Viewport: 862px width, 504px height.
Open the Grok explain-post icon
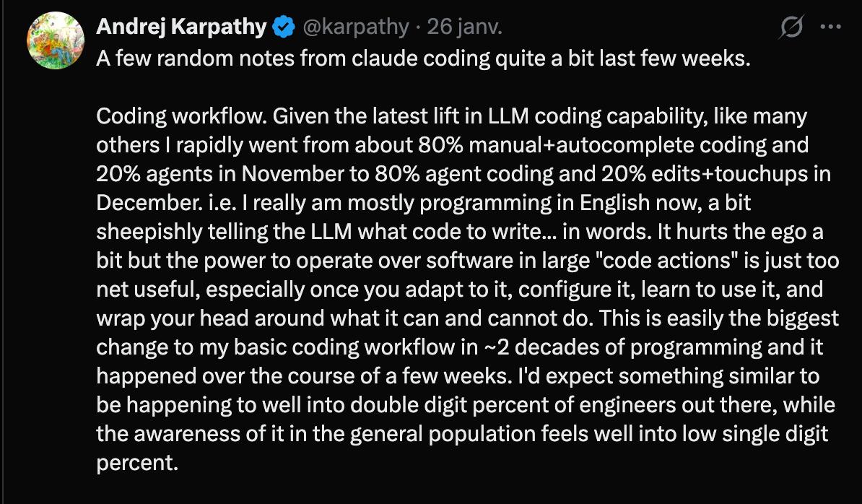[792, 28]
